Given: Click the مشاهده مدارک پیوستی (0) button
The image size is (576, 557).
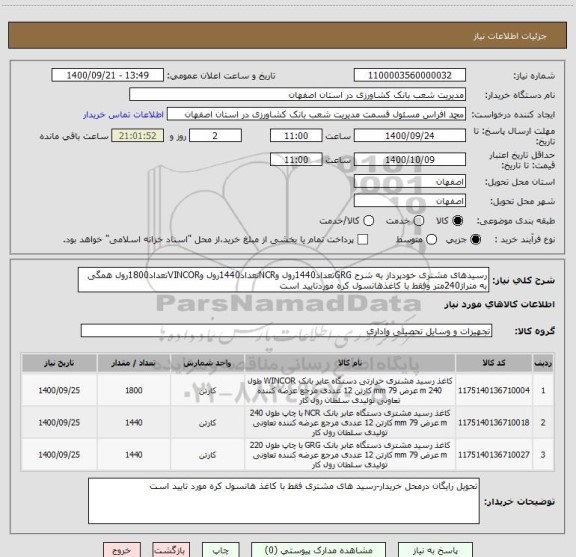Looking at the screenshot, I should (x=318, y=550).
